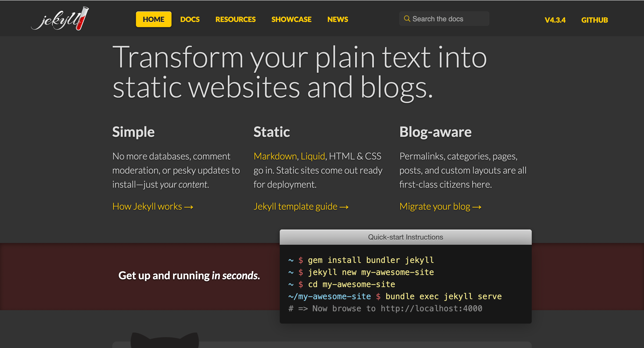Click the V4.3.4 version label
Viewport: 644px width, 348px height.
[555, 20]
